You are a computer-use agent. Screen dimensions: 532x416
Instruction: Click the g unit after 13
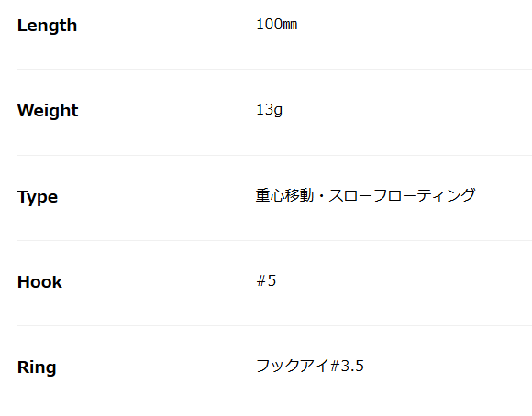point(278,111)
